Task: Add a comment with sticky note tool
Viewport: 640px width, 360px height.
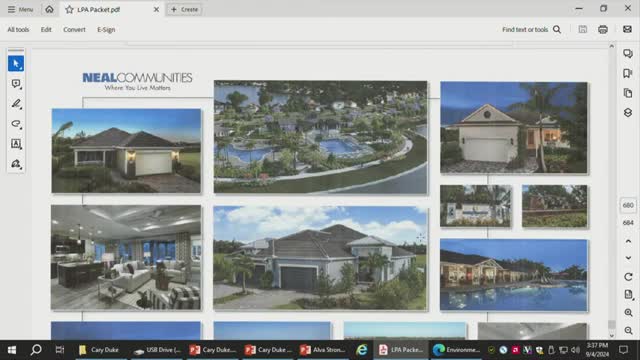Action: point(16,84)
